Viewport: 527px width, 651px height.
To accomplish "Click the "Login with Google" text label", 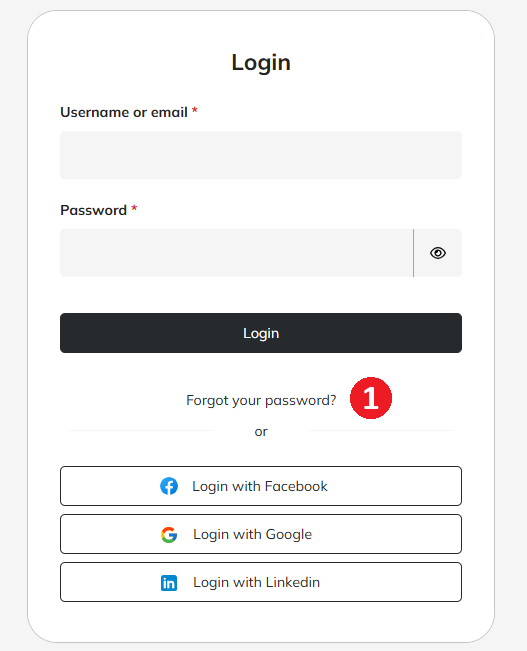I will click(252, 534).
